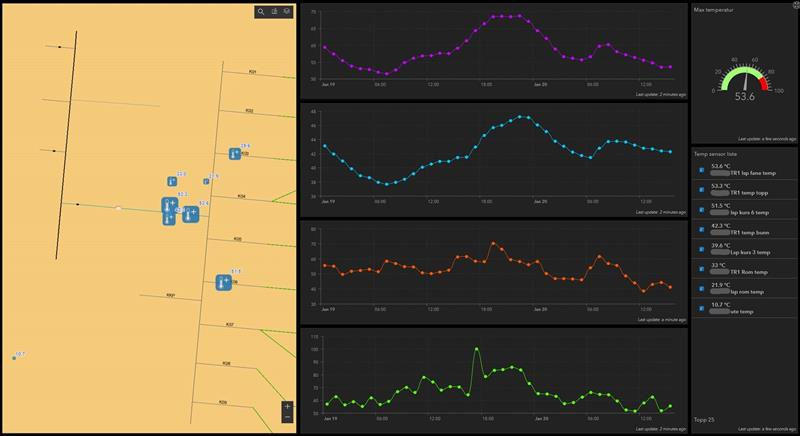The image size is (800, 436).
Task: Select small sensor marker labeled 21.9
Action: (206, 181)
